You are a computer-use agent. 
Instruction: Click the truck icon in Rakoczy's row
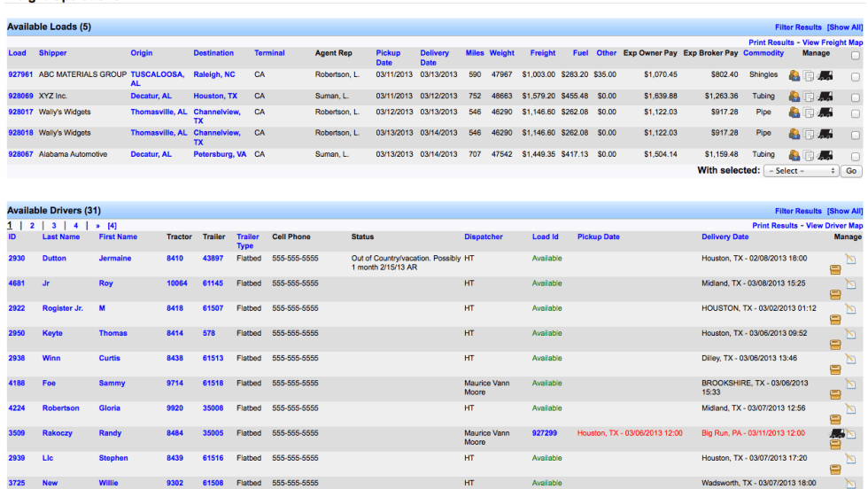(x=836, y=433)
